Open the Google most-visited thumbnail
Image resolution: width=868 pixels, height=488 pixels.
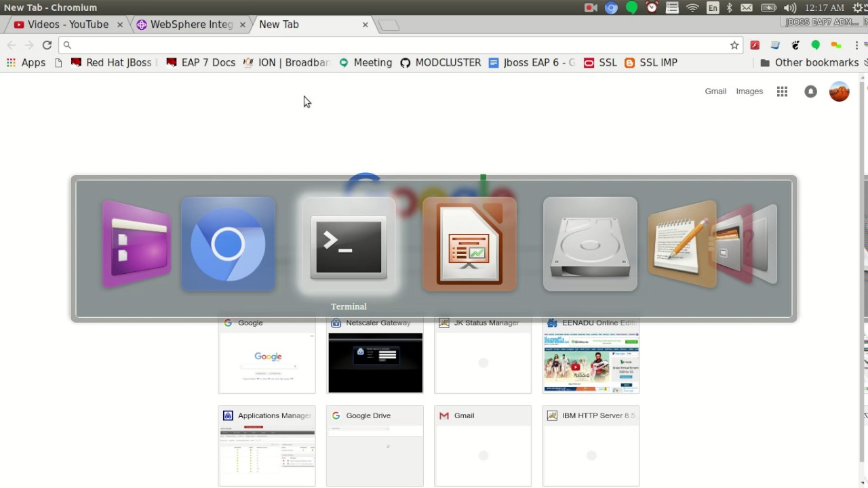[267, 354]
